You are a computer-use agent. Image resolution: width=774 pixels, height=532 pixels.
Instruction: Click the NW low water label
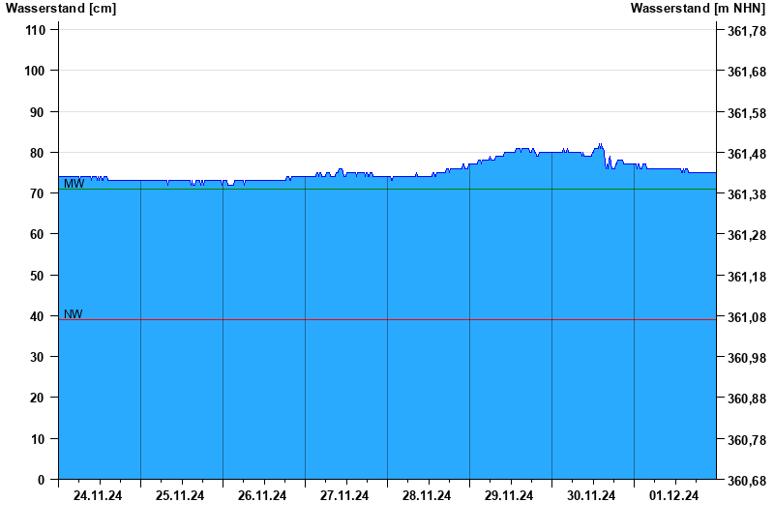74,314
